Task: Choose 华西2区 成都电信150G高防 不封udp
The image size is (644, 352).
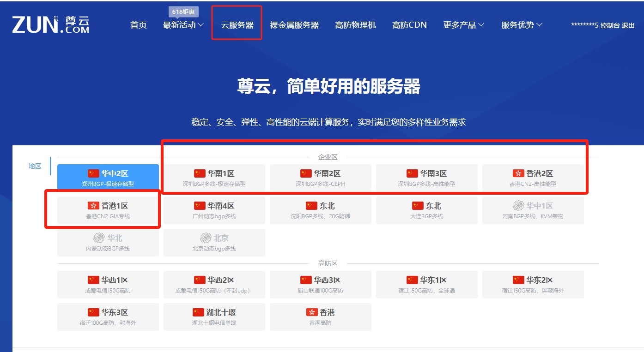Action: coord(214,285)
